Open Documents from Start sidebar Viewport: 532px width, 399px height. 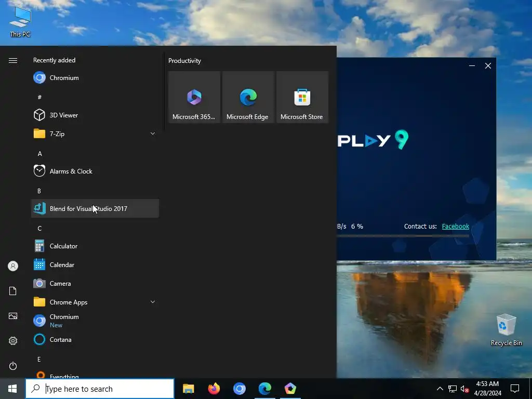click(13, 291)
